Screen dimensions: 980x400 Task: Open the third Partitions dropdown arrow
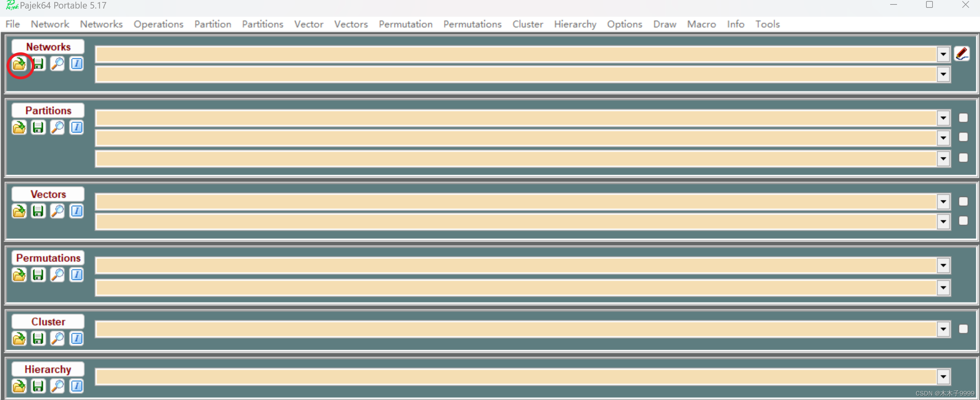point(943,159)
